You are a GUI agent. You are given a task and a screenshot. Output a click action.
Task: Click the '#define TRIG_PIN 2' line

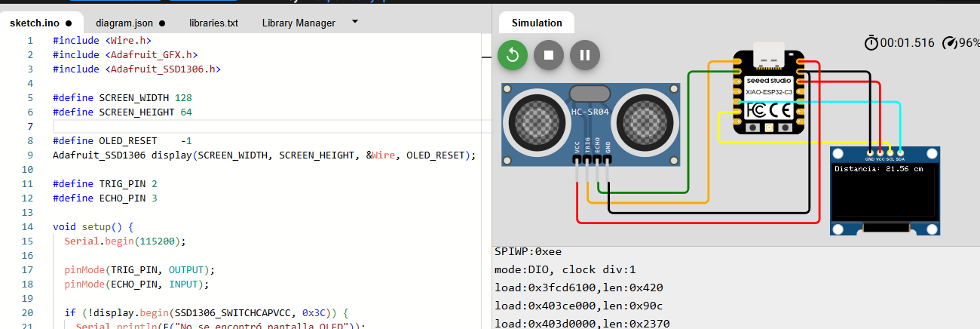click(x=105, y=183)
